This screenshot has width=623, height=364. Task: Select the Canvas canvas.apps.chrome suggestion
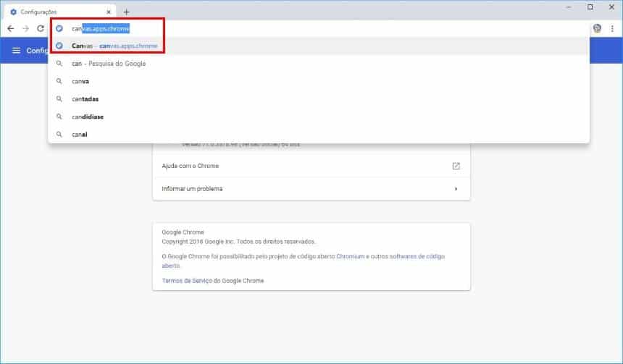tap(319, 46)
